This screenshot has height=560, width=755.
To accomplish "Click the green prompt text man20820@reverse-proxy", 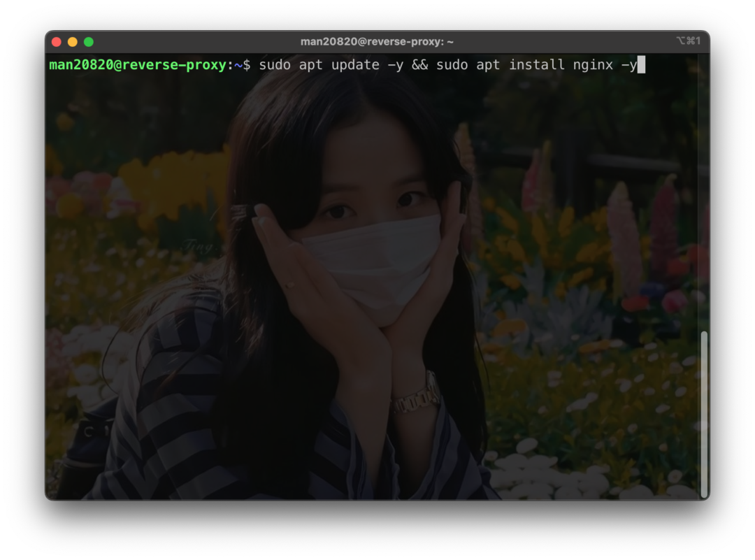I will point(138,64).
